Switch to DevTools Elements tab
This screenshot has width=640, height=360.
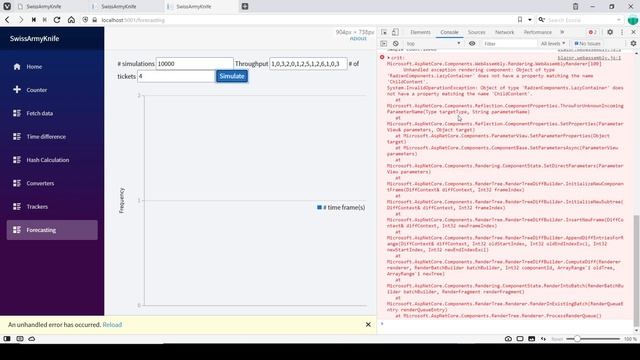[x=420, y=32]
